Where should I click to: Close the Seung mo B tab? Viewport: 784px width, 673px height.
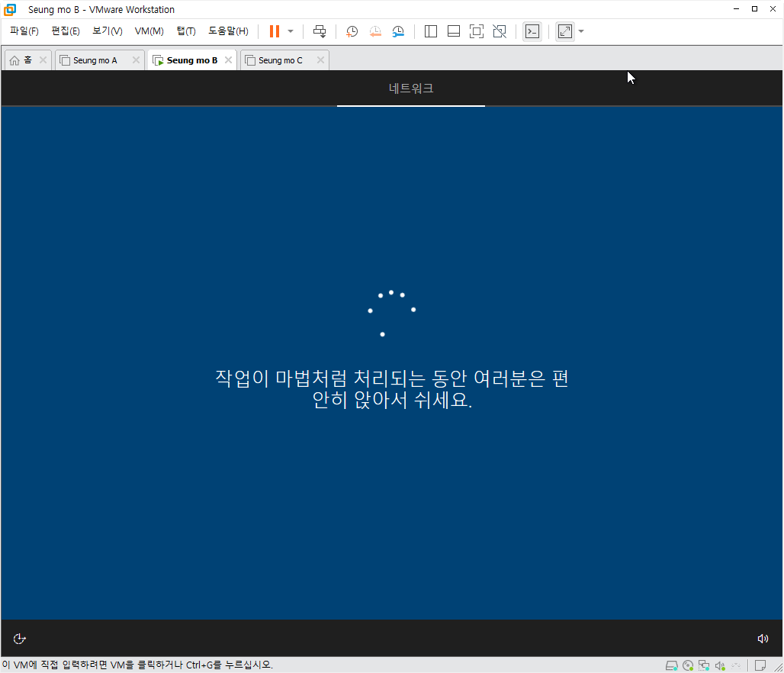coord(229,60)
